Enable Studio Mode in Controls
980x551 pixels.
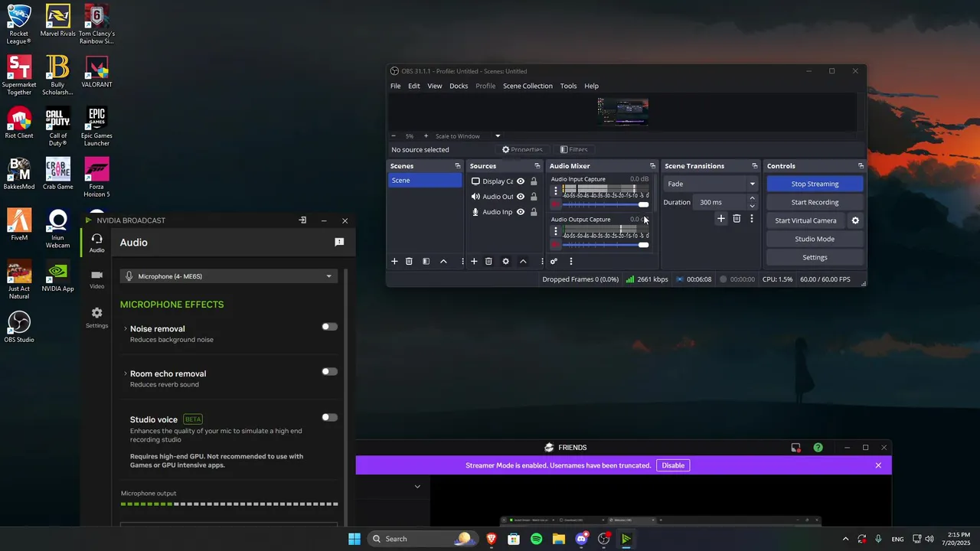(815, 239)
